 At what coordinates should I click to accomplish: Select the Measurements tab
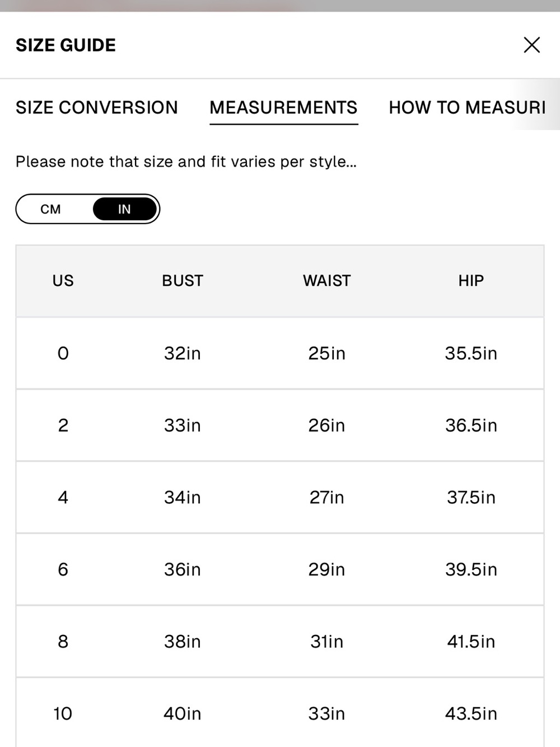point(283,107)
